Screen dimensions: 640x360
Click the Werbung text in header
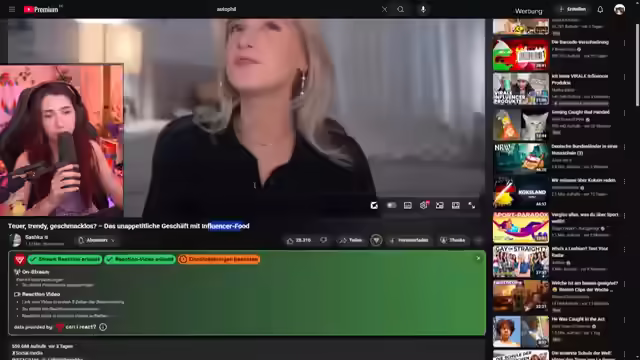[x=529, y=11]
